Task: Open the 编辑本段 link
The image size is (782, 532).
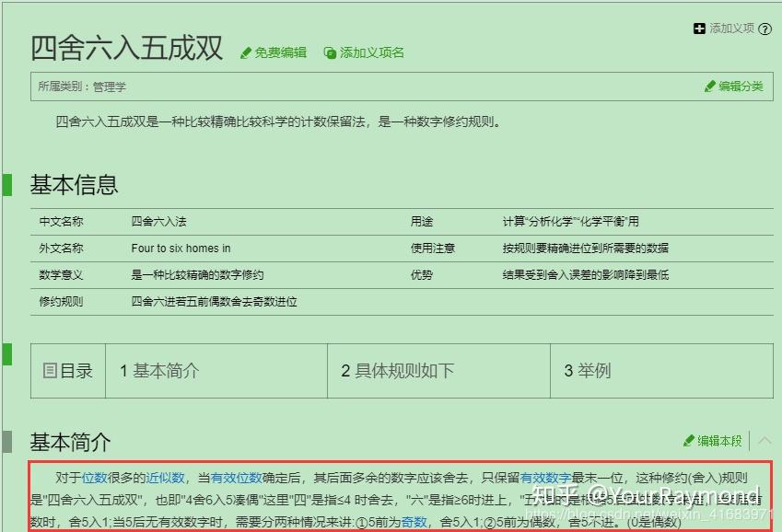Action: 719,441
